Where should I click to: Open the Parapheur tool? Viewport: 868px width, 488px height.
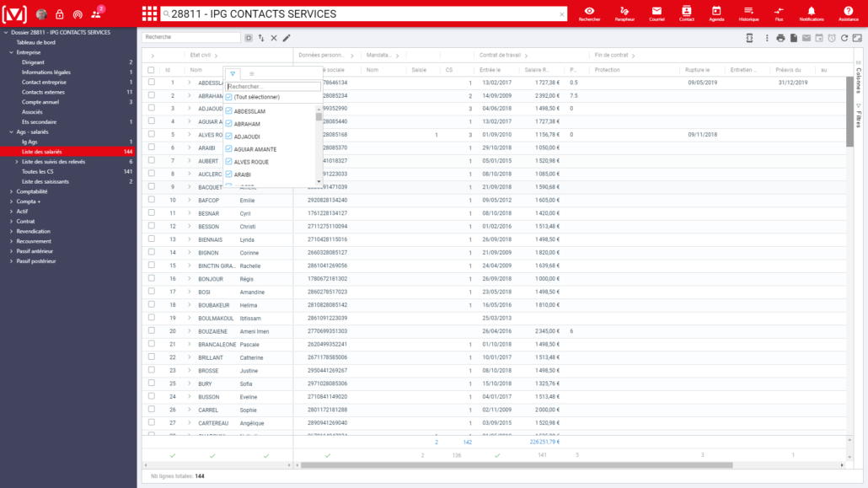(624, 13)
